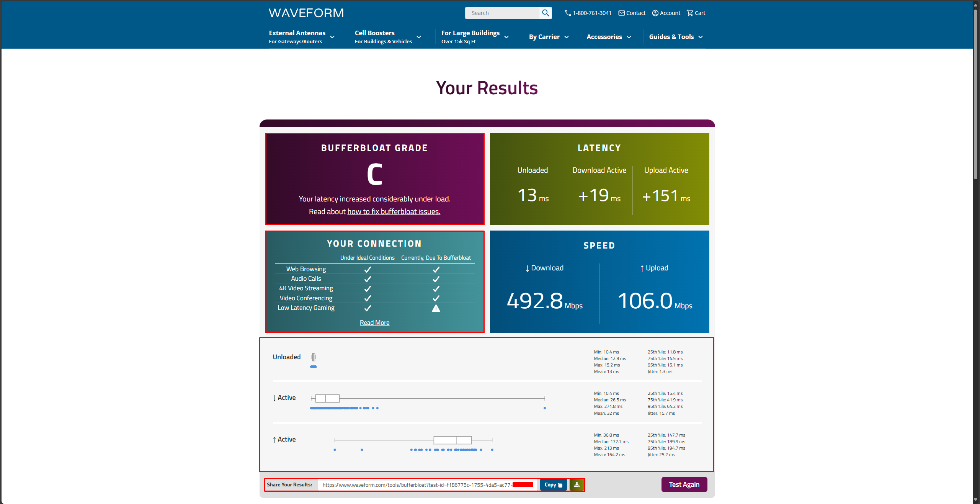
Task: Open Contact via envelope icon
Action: (621, 13)
